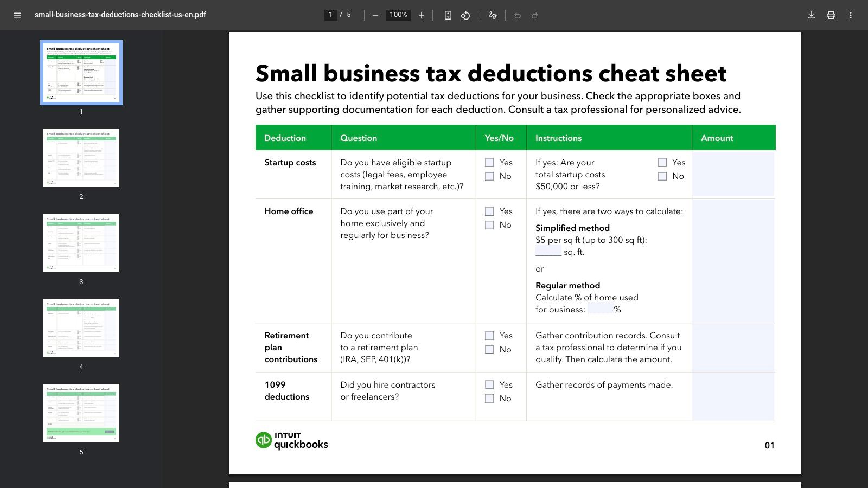
Task: Click the fit to page icon
Action: tap(448, 15)
